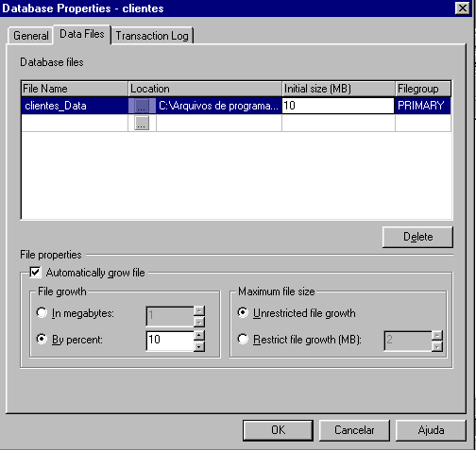Select By percent radio button

click(x=42, y=339)
